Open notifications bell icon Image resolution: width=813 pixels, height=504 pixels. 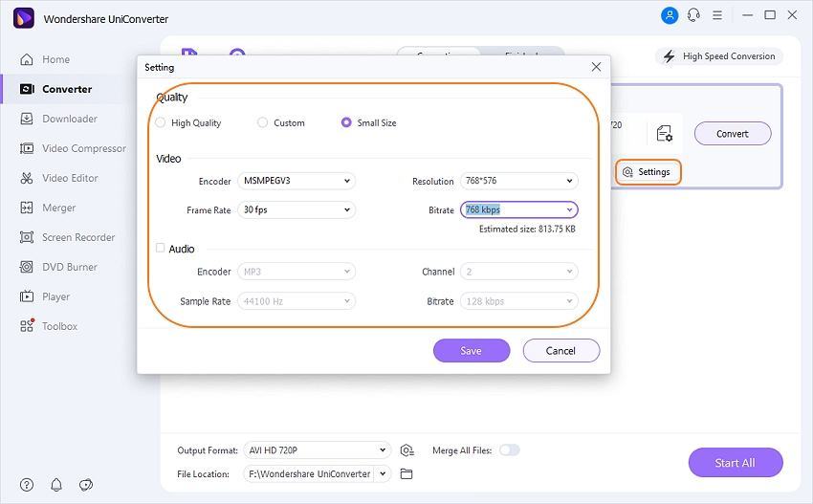point(56,485)
